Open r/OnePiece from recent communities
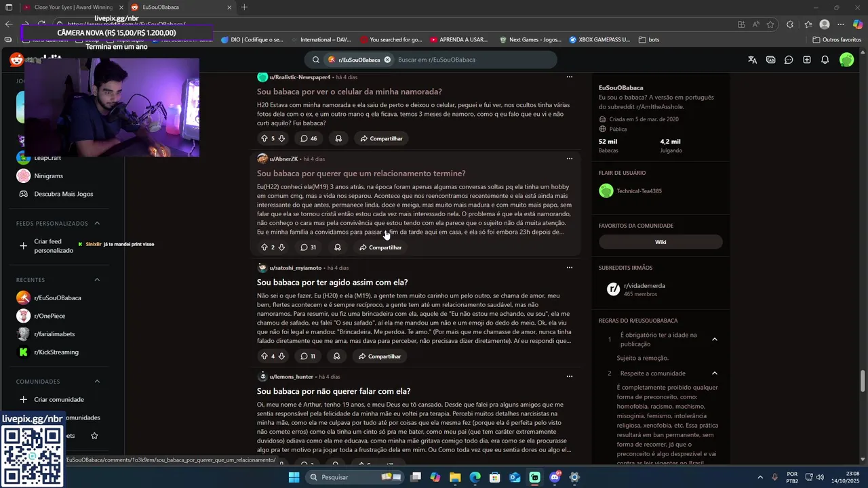Image resolution: width=868 pixels, height=488 pixels. click(50, 316)
